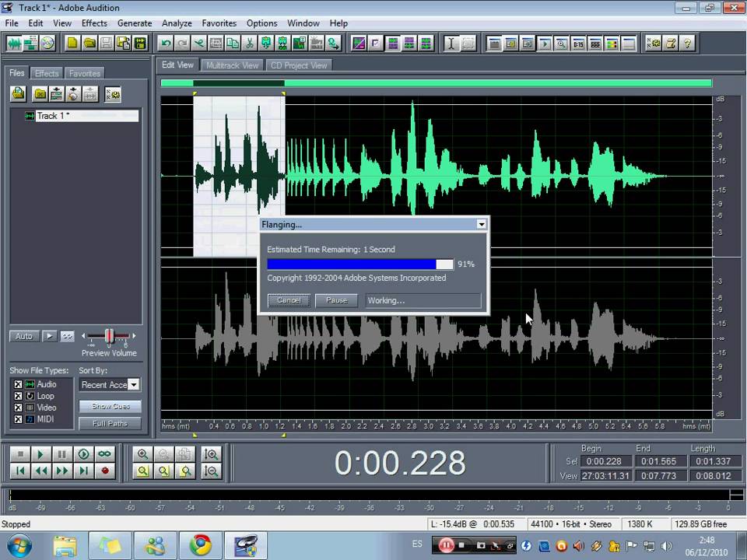Open the Effects menu
This screenshot has width=747, height=560.
pyautogui.click(x=94, y=23)
